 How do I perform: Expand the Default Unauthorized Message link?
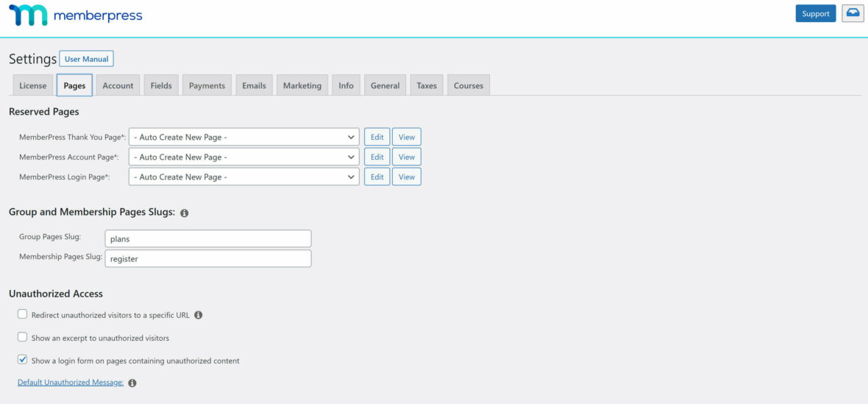click(x=71, y=383)
